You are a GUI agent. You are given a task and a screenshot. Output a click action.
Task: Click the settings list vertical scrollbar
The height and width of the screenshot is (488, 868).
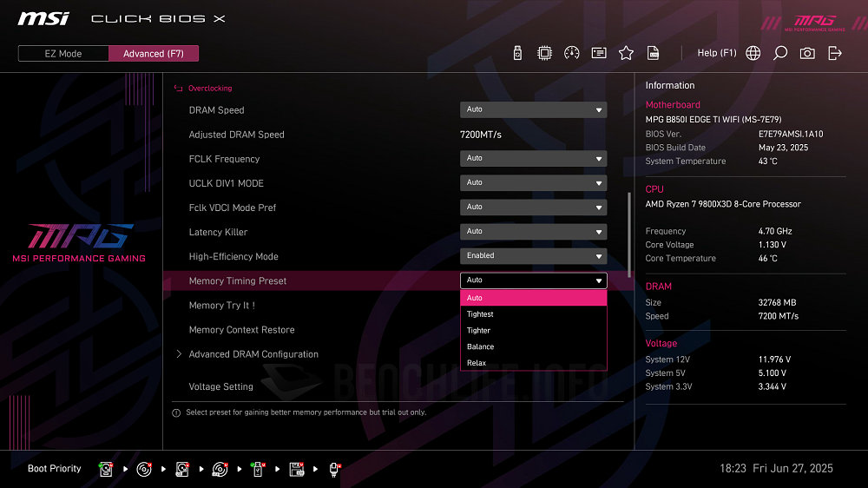(628, 234)
